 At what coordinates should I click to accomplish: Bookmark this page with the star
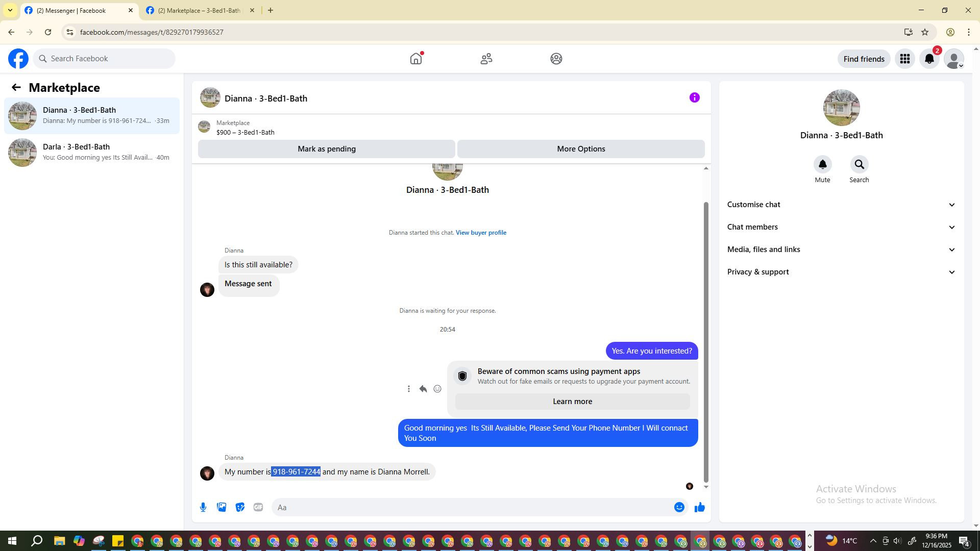tap(925, 32)
